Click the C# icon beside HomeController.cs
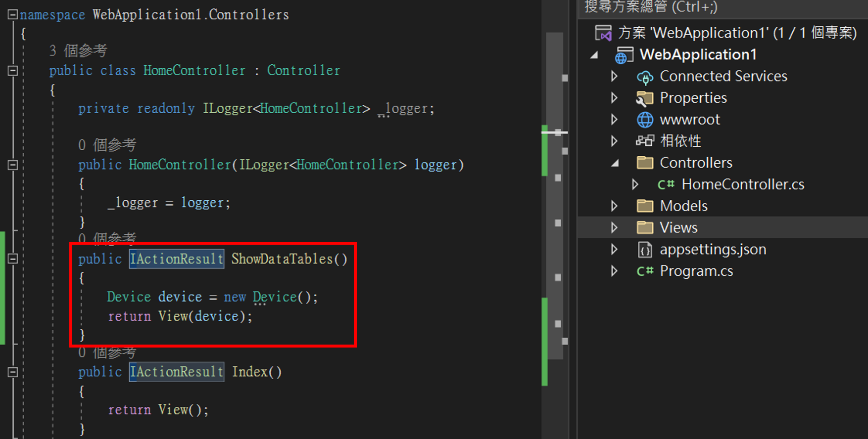Screen dimensions: 868x439 pyautogui.click(x=666, y=184)
